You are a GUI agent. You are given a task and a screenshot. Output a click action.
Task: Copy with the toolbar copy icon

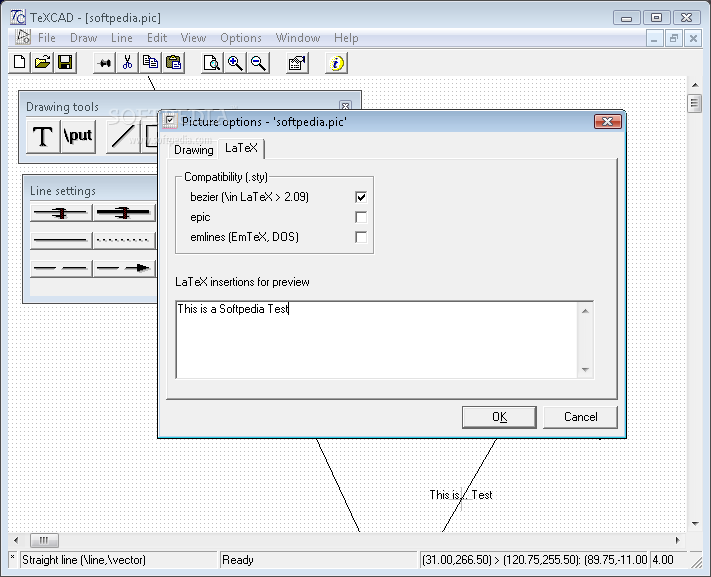(x=151, y=63)
